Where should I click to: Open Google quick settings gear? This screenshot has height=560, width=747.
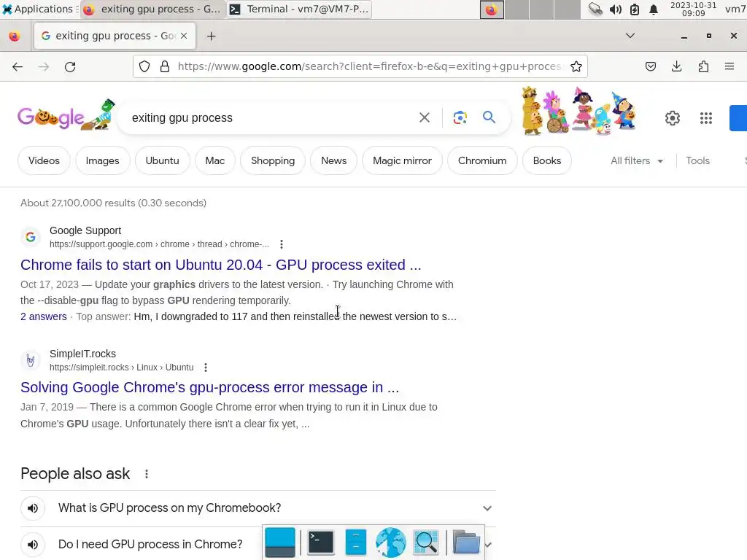pyautogui.click(x=672, y=118)
